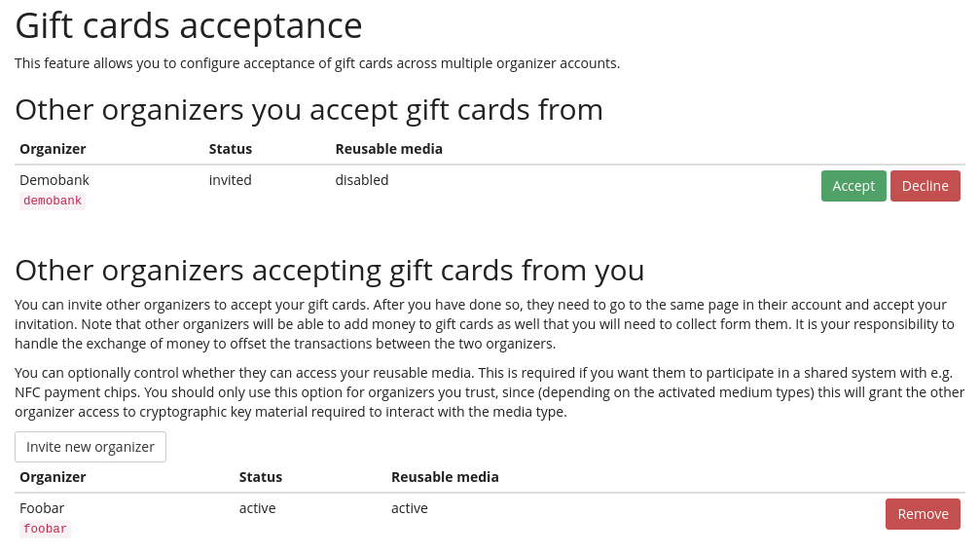Click Reusable media header in the Foobar table

[x=445, y=477]
